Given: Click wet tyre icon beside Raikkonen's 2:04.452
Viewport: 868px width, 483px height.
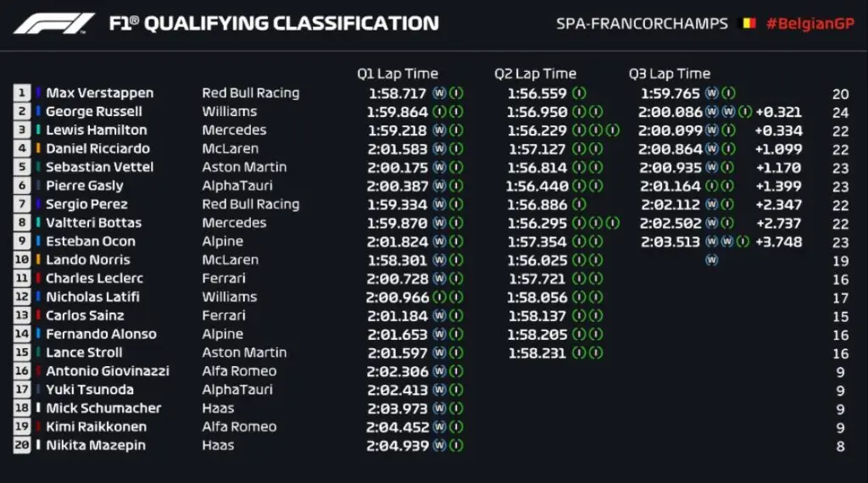Looking at the screenshot, I should coord(439,427).
